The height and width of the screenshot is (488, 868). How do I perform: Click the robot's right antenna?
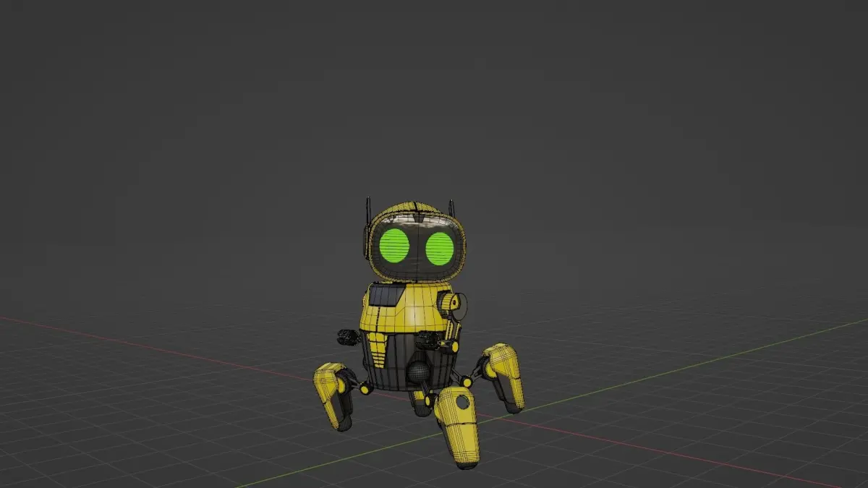click(452, 208)
